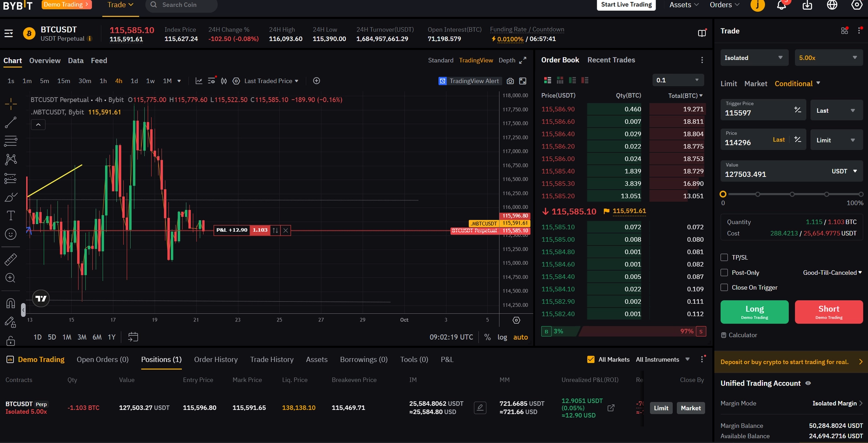868x443 pixels.
Task: Take chart snapshot with camera icon
Action: [x=510, y=81]
